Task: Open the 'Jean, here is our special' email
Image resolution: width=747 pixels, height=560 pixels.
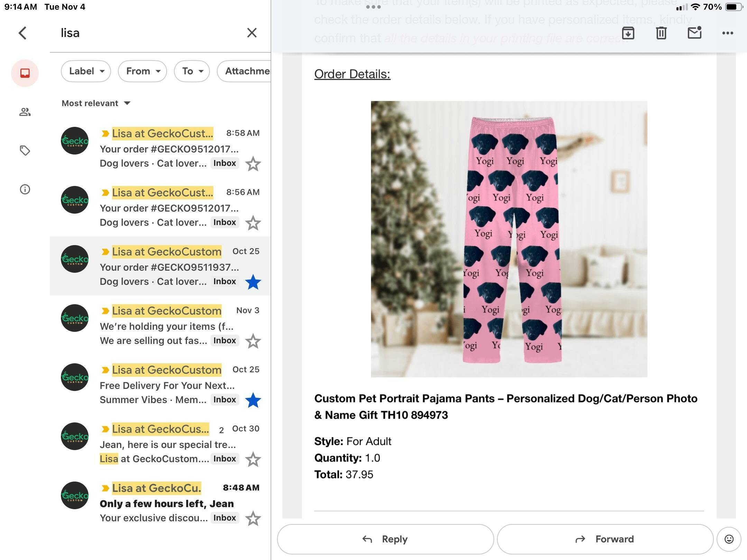Action: pos(166,445)
